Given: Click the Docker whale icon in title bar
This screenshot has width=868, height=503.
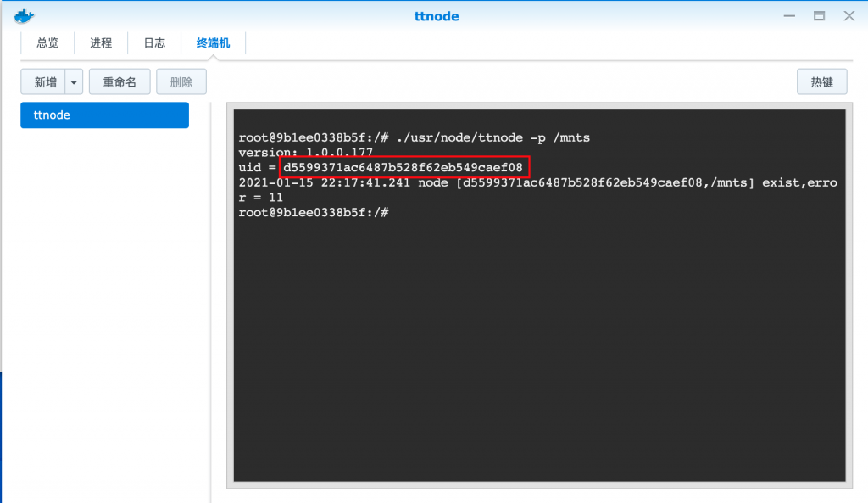Looking at the screenshot, I should [25, 16].
